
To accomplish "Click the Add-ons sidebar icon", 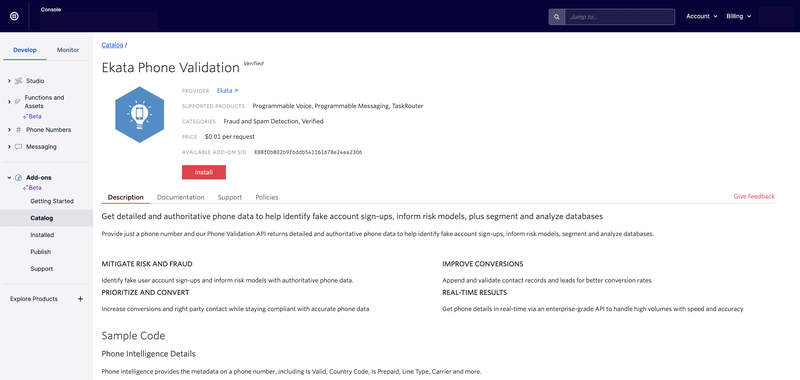I will pos(19,178).
